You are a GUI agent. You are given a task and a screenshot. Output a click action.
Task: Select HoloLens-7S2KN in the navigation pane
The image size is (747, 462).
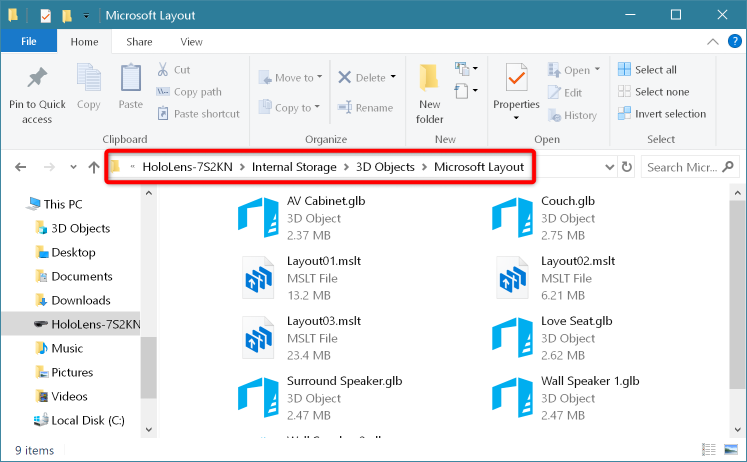pos(96,324)
